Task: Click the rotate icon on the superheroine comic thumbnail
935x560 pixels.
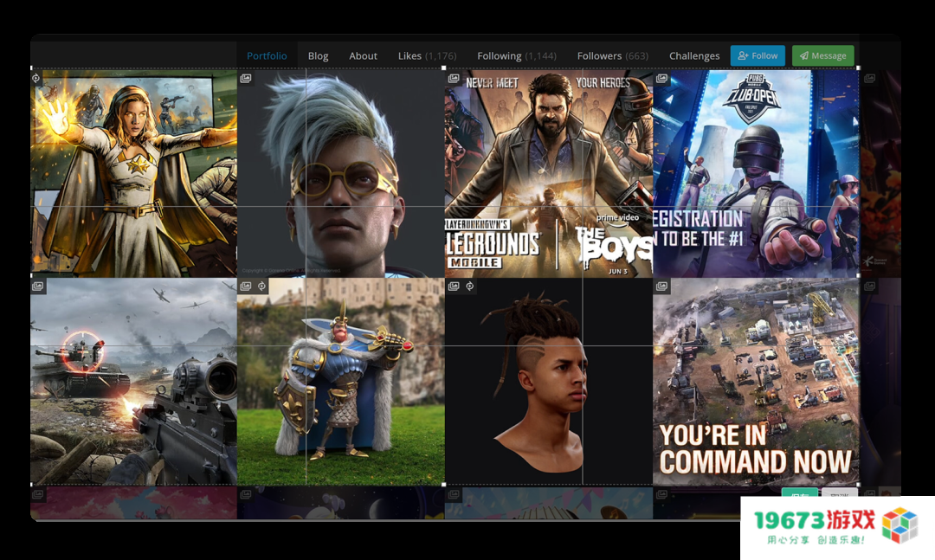Action: click(36, 79)
